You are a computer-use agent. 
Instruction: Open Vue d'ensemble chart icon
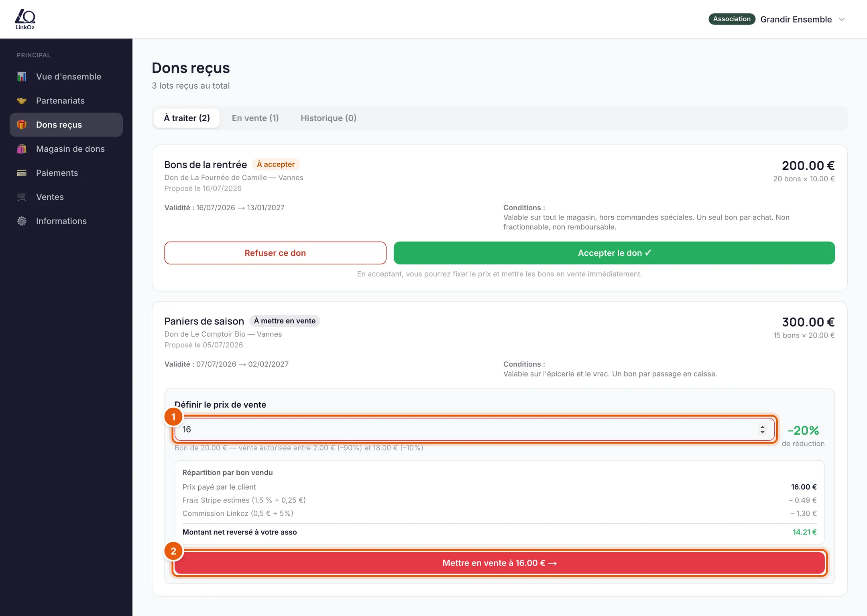point(22,77)
